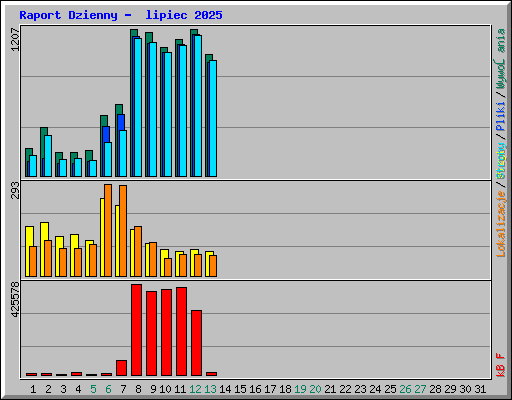The height and width of the screenshot is (400, 512).
Task: Click the small red bar for day 7
Action: 121,368
